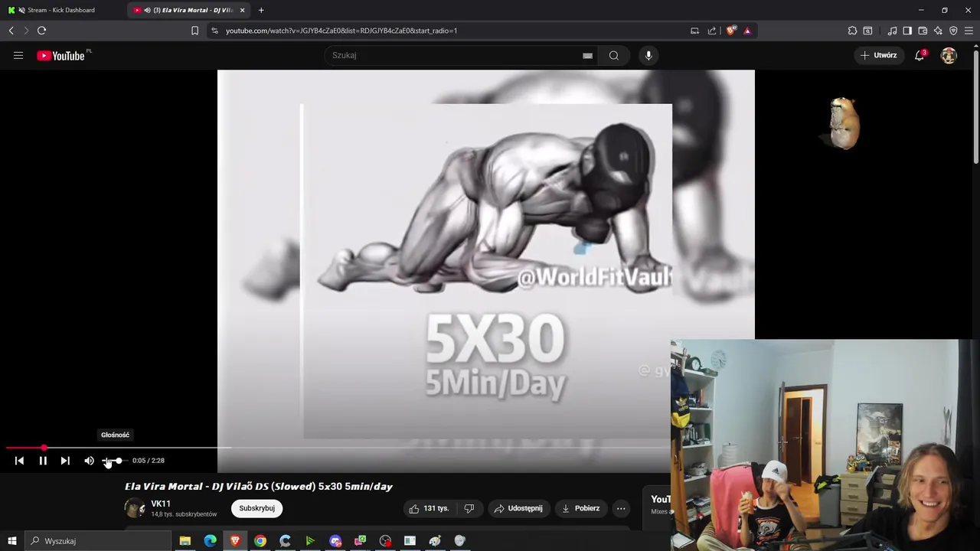Viewport: 980px width, 551px height.
Task: Click the search magnifier button
Action: [x=614, y=55]
